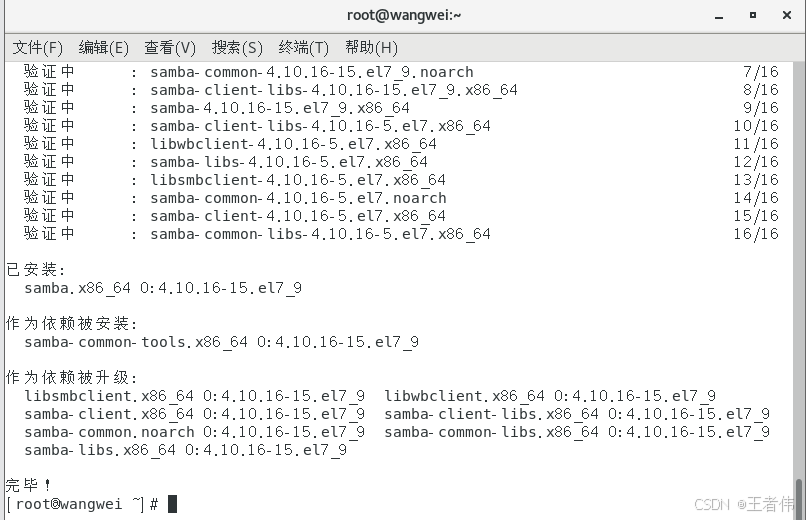The height and width of the screenshot is (520, 806).
Task: Click the 完毕！ completion line
Action: point(28,485)
